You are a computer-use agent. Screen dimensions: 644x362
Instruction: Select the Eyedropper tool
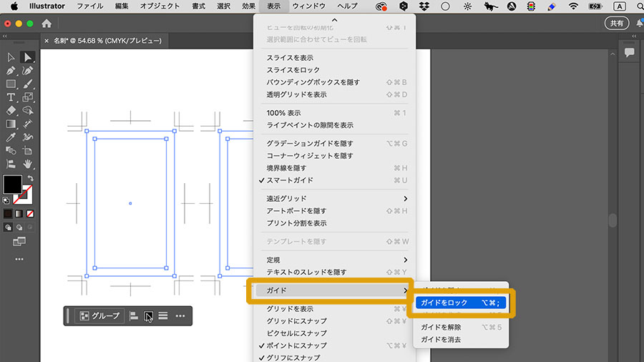11,137
